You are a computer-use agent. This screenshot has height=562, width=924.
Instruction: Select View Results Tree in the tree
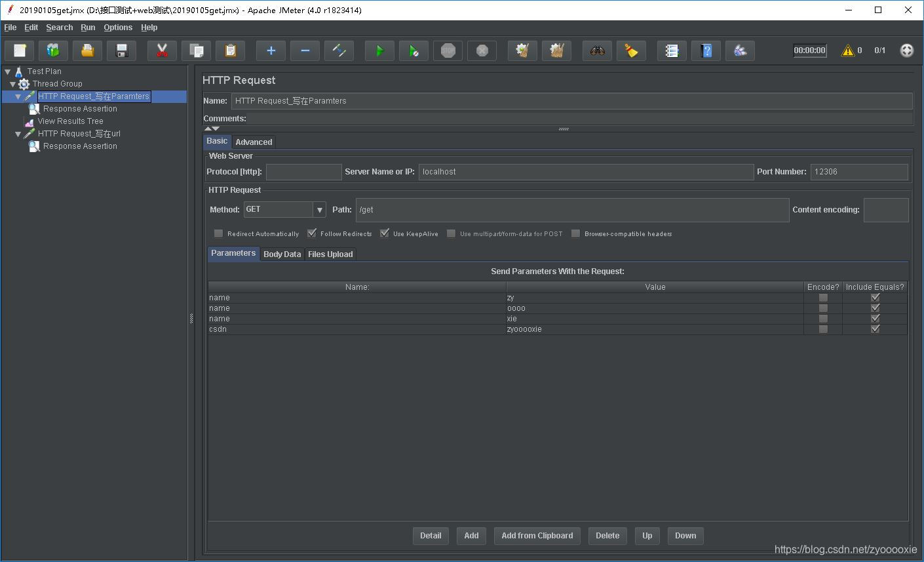tap(70, 121)
